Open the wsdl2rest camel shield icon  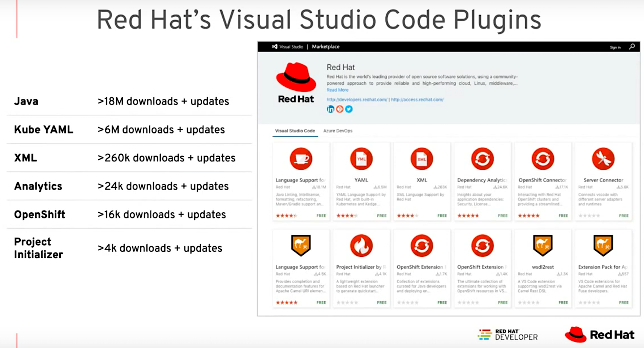[543, 245]
